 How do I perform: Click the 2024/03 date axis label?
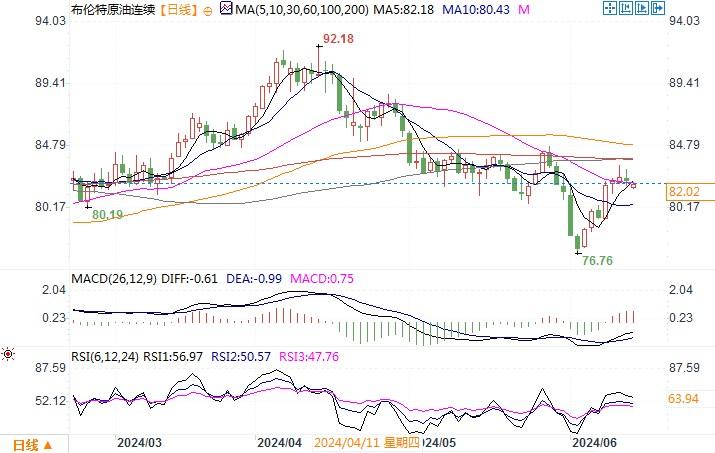(x=140, y=443)
